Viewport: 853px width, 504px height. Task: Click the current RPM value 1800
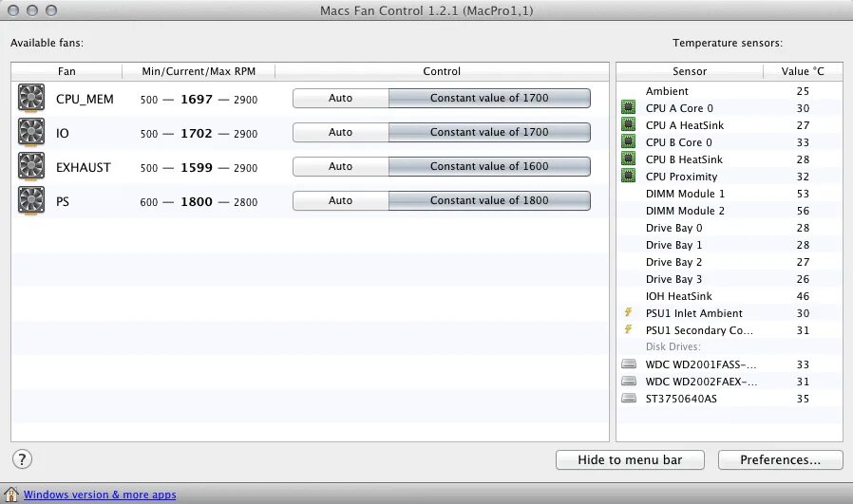point(197,202)
